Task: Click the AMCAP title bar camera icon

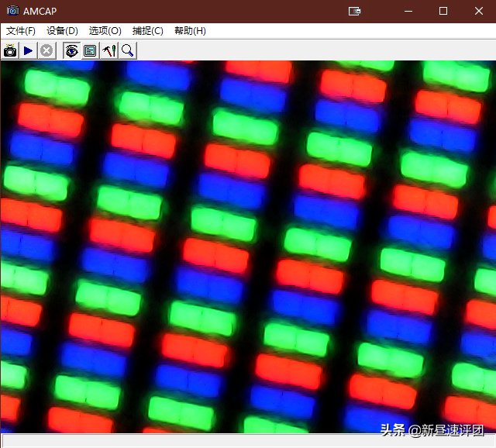Action: tap(13, 10)
